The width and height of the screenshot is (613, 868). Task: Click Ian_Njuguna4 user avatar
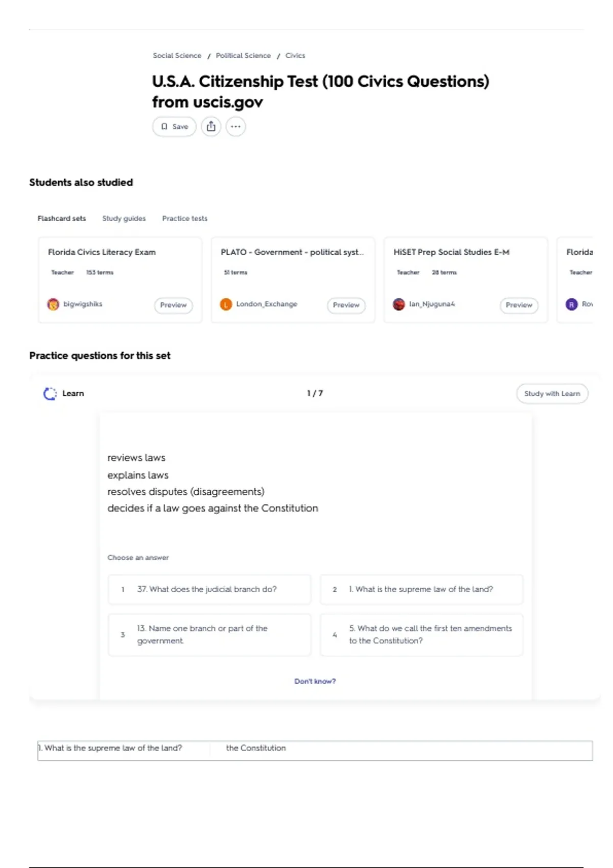(x=398, y=304)
